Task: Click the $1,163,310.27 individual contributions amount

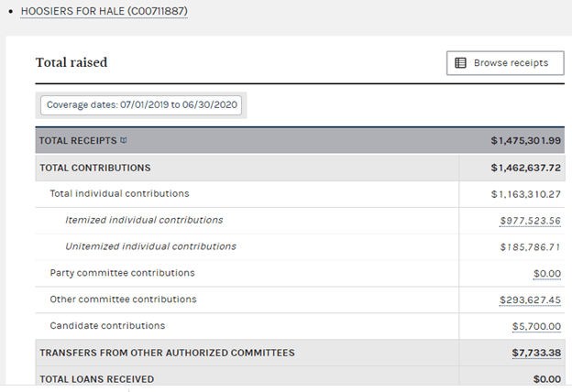Action: coord(525,194)
